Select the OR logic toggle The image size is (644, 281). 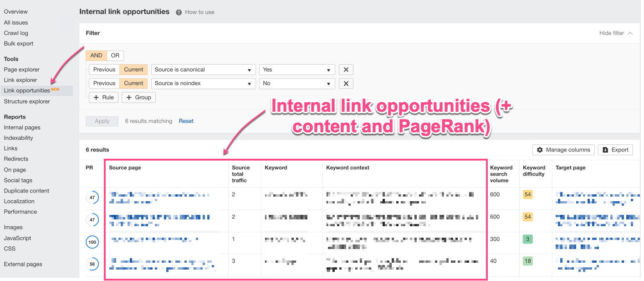click(x=115, y=56)
